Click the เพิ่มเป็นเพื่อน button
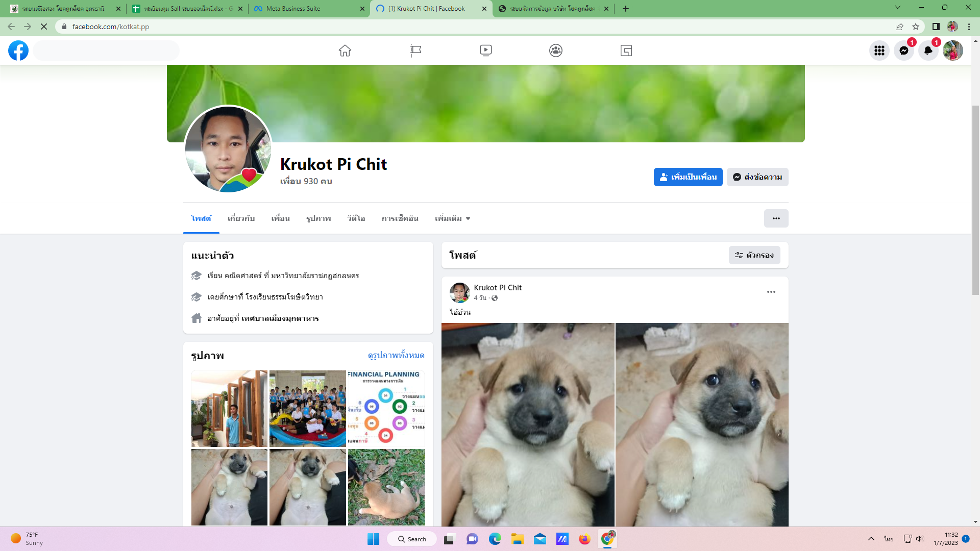The image size is (980, 551). 688,177
